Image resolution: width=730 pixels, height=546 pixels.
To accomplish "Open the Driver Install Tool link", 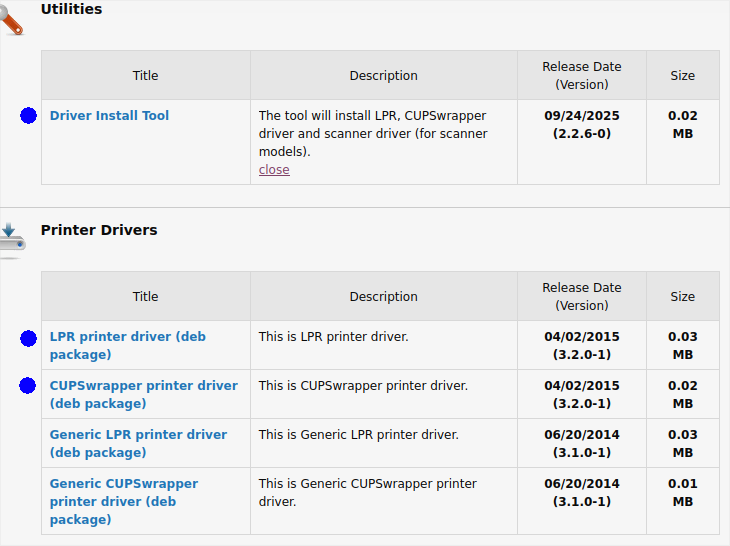I will pyautogui.click(x=109, y=116).
